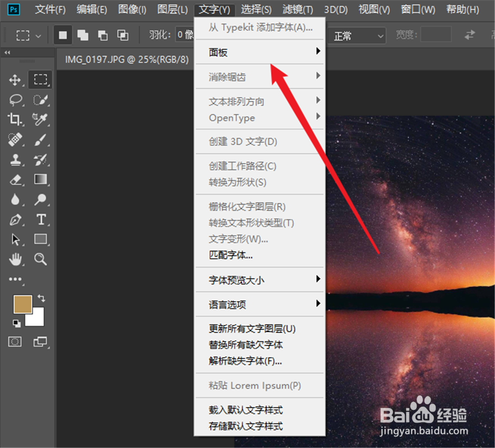The image size is (495, 448).
Task: Open the 窗口(W) menu
Action: (418, 10)
